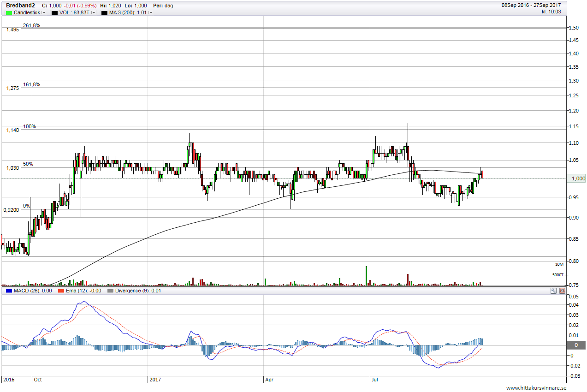Click the red Ema legend swatch
Image resolution: width=587 pixels, height=392 pixels.
61,291
